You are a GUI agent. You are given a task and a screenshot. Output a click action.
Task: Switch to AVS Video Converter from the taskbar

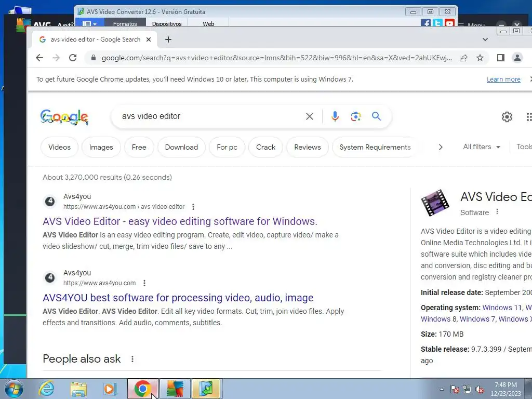[x=207, y=389]
